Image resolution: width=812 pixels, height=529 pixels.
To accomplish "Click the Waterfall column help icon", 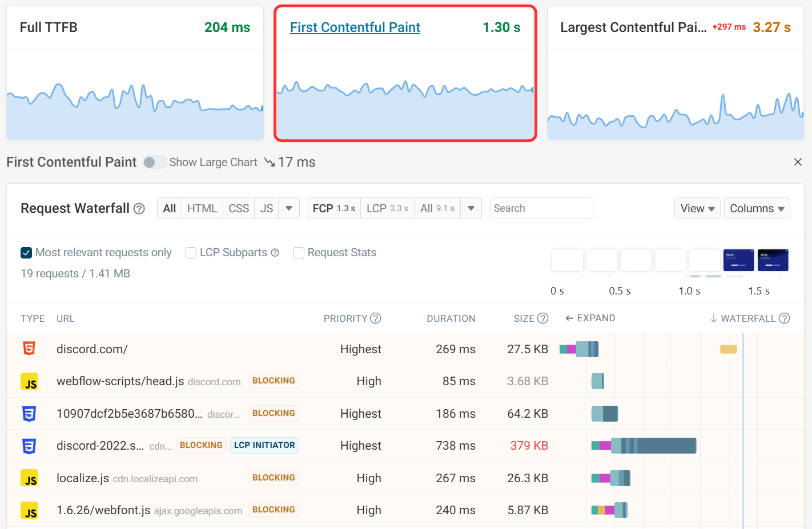I will point(785,318).
